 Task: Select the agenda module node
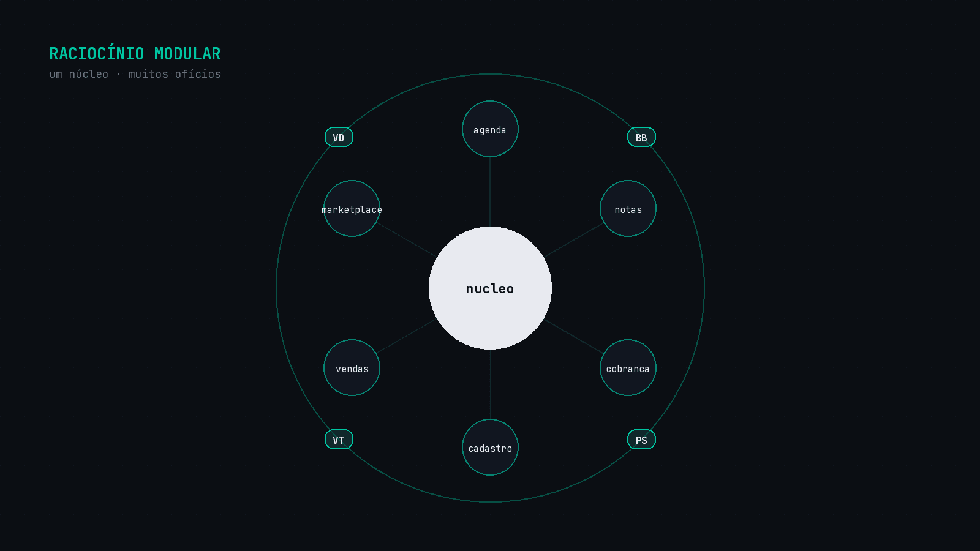[x=490, y=129]
